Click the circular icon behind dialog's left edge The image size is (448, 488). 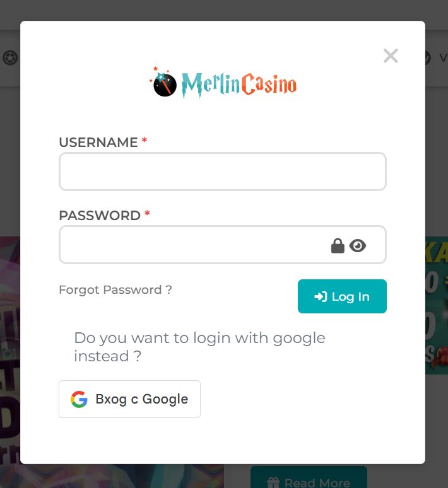10,58
